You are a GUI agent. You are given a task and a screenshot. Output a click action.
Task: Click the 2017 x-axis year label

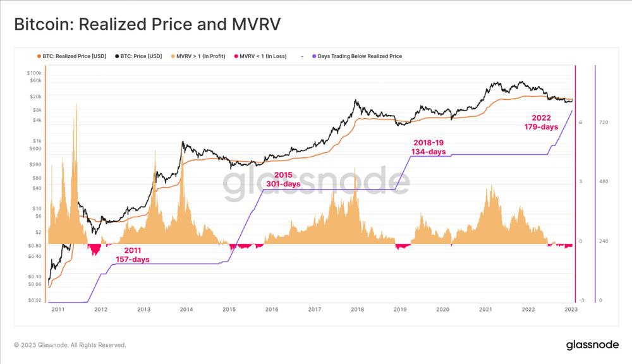coord(314,310)
